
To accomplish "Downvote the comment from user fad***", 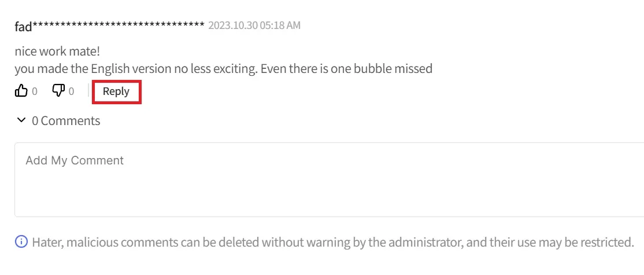I will click(x=58, y=91).
